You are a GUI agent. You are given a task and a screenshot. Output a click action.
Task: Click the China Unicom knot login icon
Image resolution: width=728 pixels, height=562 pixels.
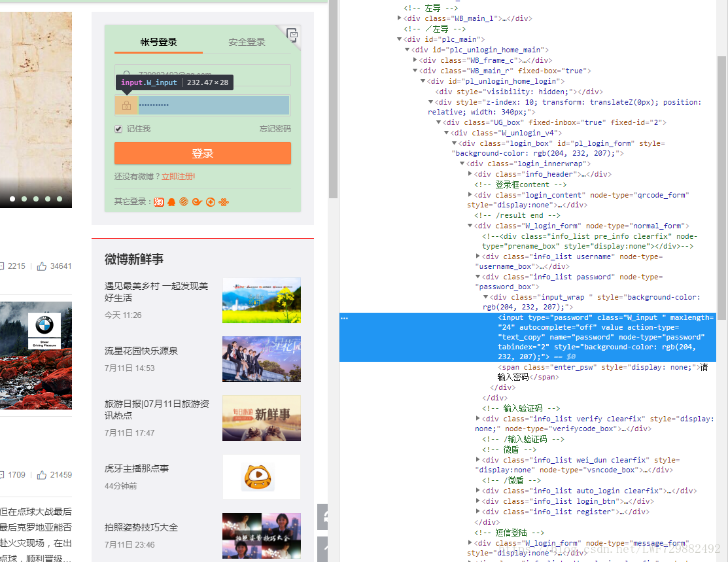(224, 202)
